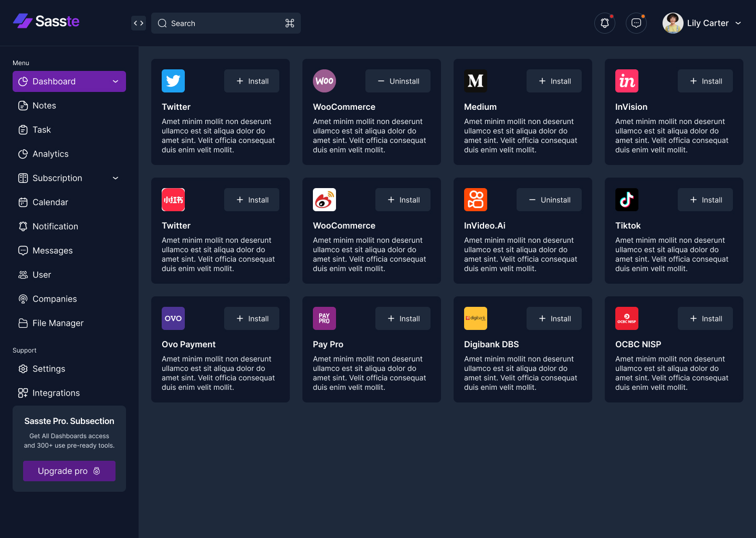This screenshot has width=756, height=538.
Task: Uninstall InVideo.Ai
Action: tap(549, 200)
